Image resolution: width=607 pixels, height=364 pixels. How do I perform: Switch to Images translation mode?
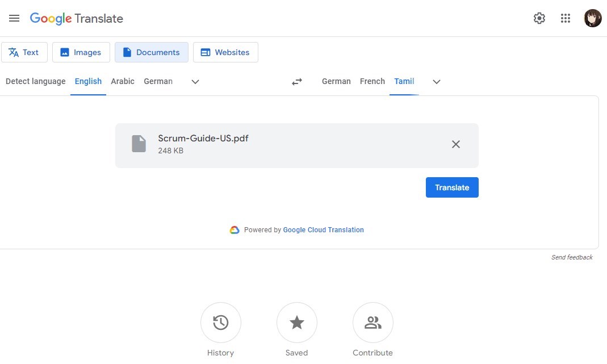(x=81, y=52)
